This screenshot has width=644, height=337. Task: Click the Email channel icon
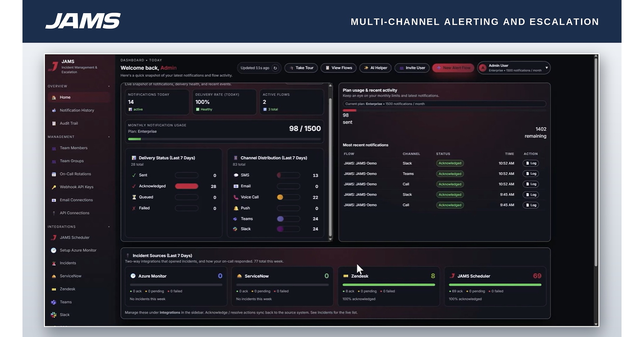pos(236,186)
